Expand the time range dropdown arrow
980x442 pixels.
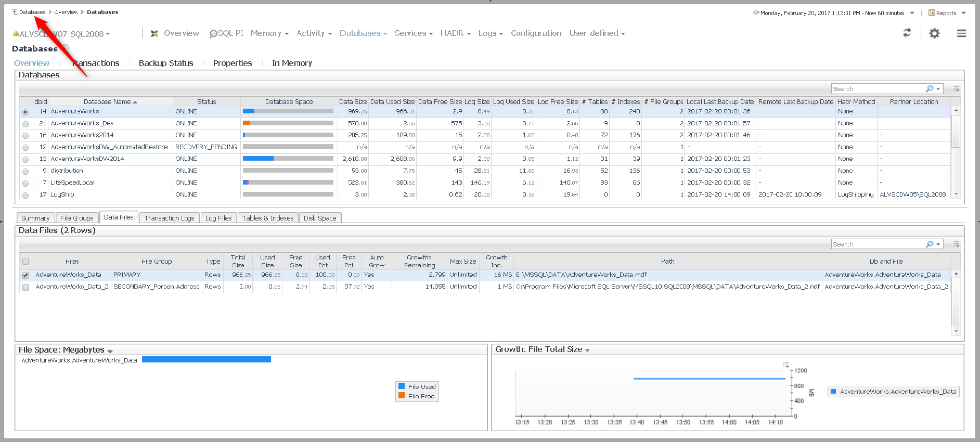coord(912,13)
